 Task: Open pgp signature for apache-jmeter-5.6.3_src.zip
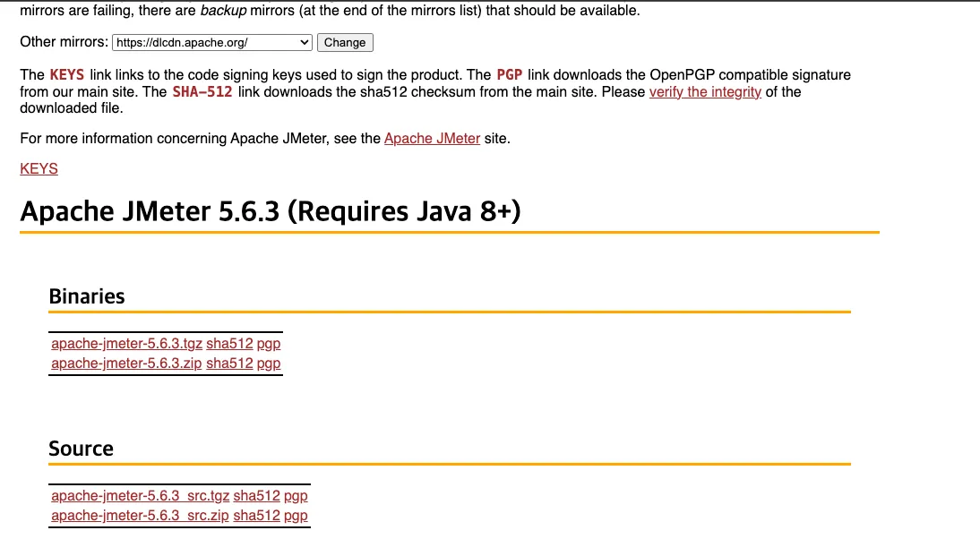[296, 516]
